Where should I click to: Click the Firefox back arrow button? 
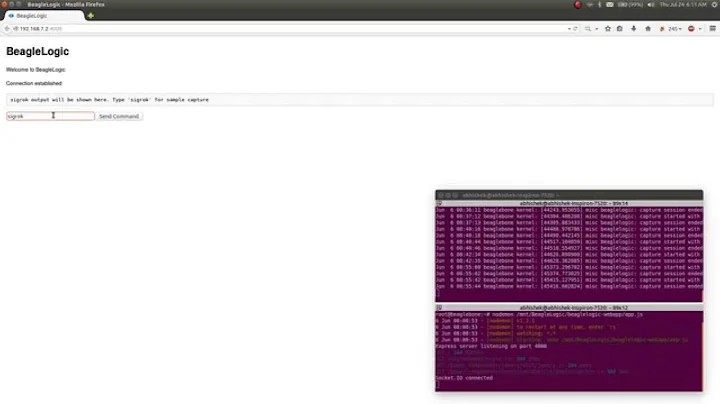(x=7, y=28)
